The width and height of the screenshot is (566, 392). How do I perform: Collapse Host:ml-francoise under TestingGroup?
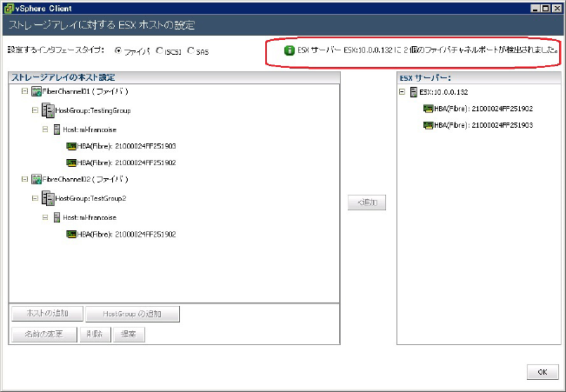tap(45, 130)
